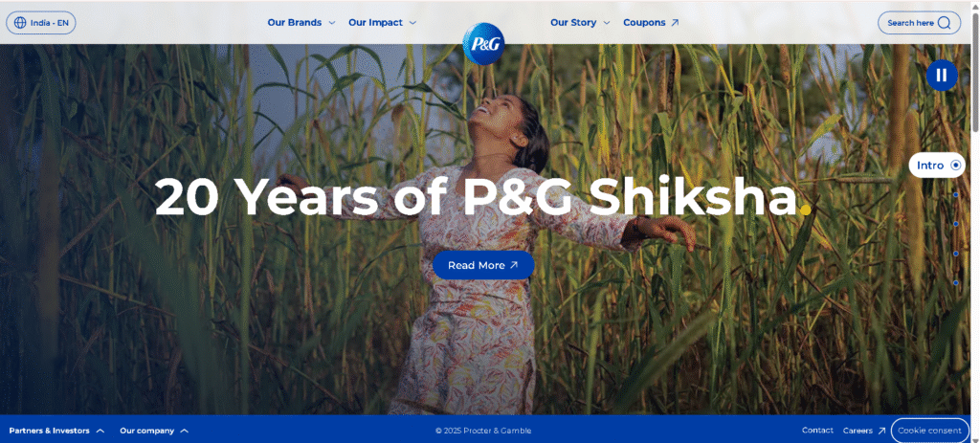Select the Intro slide radio indicator
Screen dimensions: 980x443
point(956,166)
